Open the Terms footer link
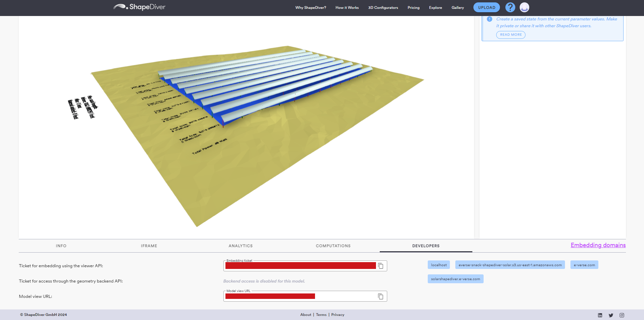The width and height of the screenshot is (644, 320). 321,315
